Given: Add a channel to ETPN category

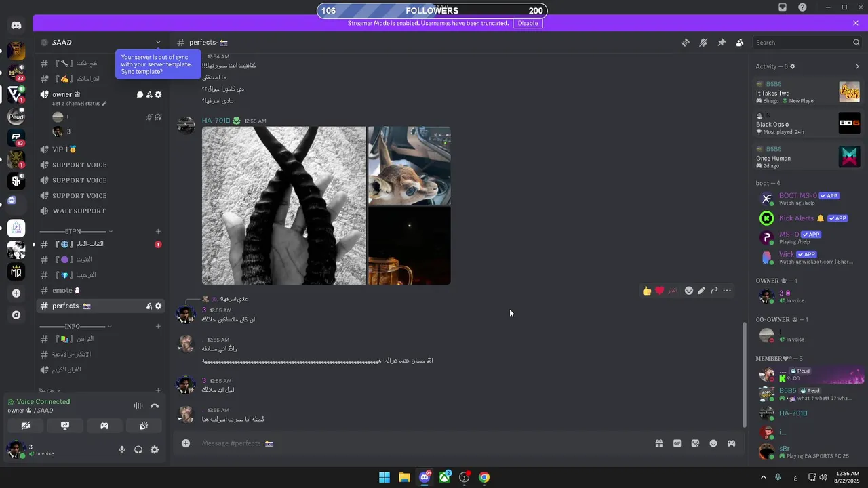Looking at the screenshot, I should coord(158,231).
